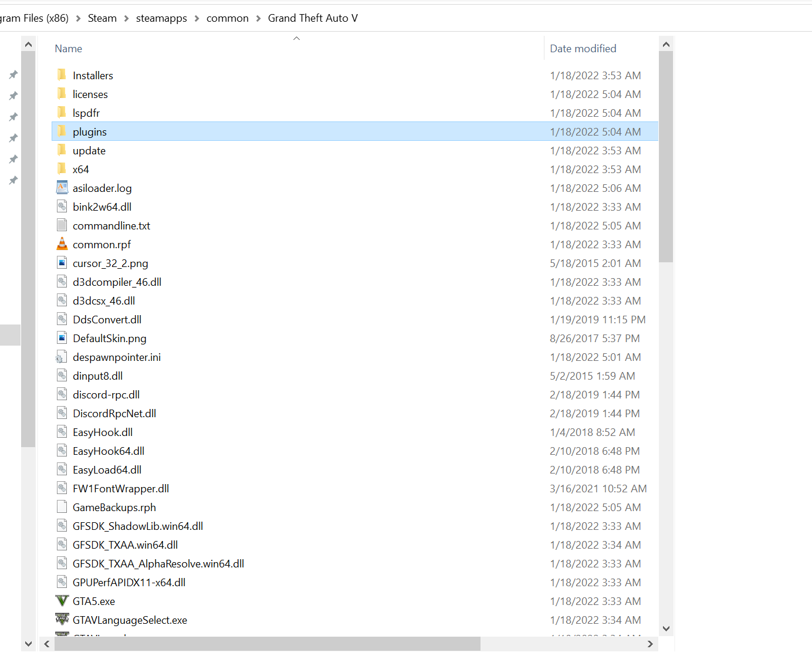The width and height of the screenshot is (812, 666).
Task: Click the file list scroll-up arrow
Action: click(666, 44)
